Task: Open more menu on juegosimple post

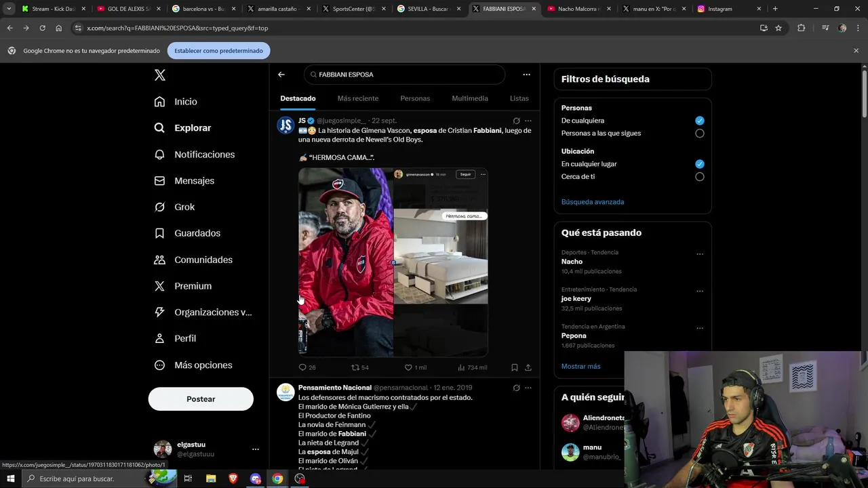Action: point(528,121)
